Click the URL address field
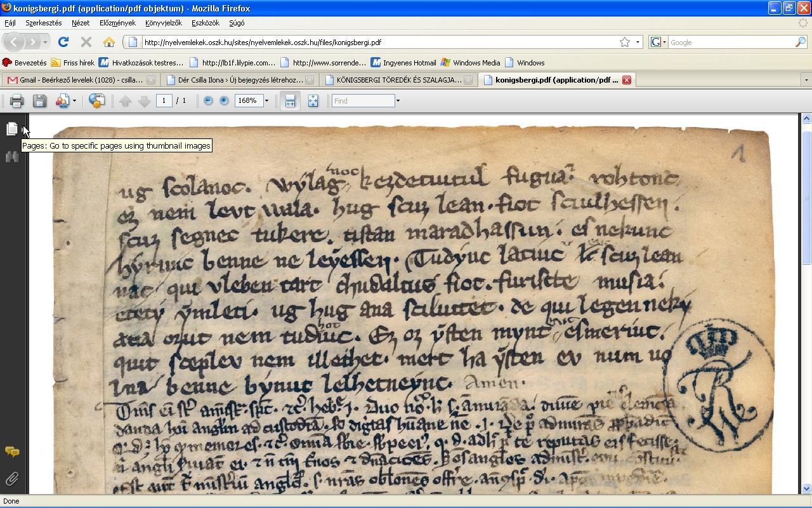This screenshot has width=812, height=508. pyautogui.click(x=379, y=43)
